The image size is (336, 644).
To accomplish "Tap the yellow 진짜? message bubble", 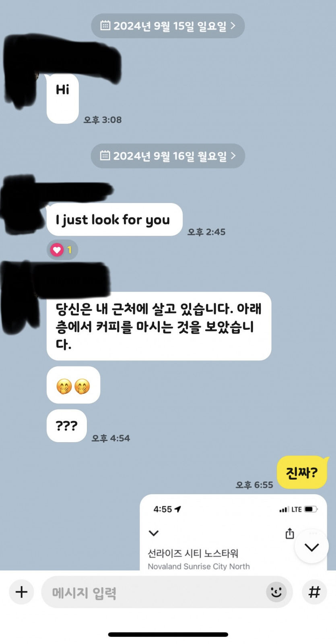I will [302, 472].
